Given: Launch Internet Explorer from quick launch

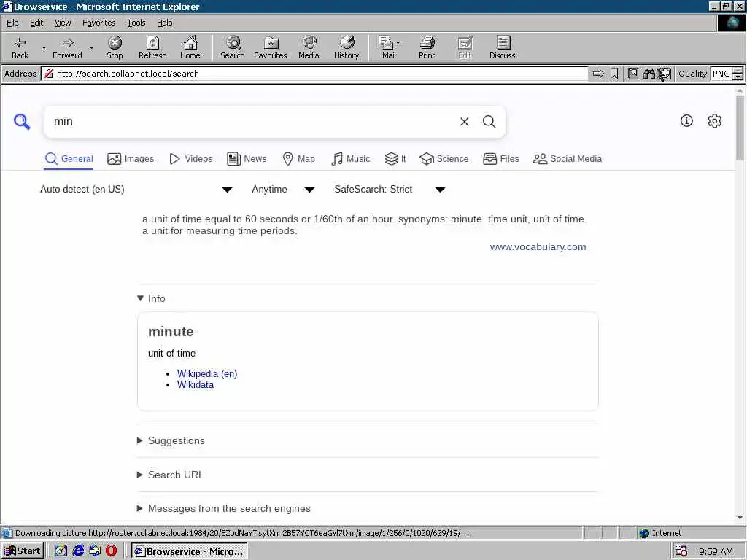Looking at the screenshot, I should [78, 551].
